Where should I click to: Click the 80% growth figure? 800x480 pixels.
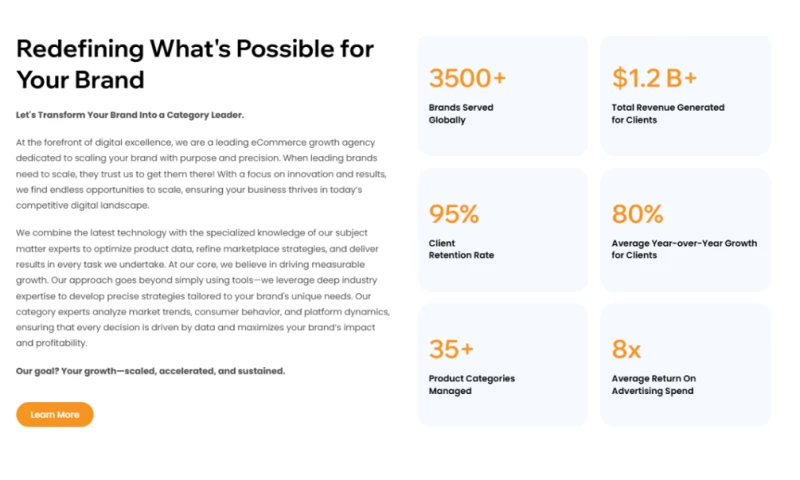pyautogui.click(x=637, y=214)
